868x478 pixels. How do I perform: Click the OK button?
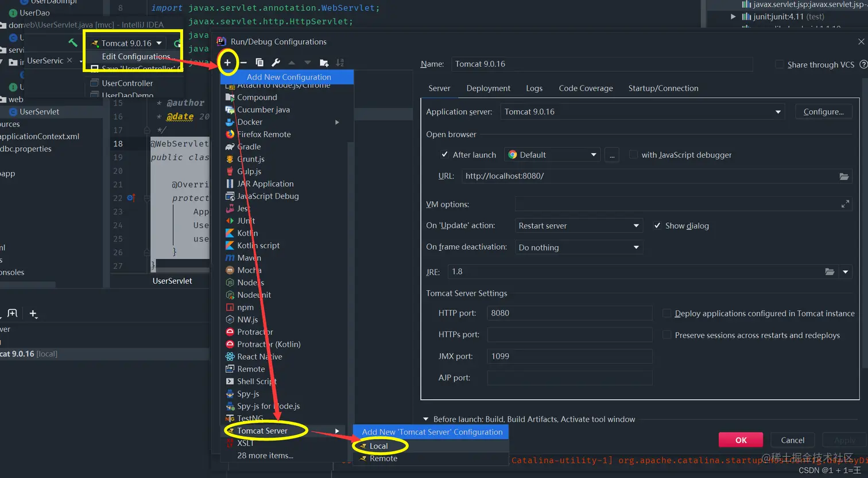741,440
